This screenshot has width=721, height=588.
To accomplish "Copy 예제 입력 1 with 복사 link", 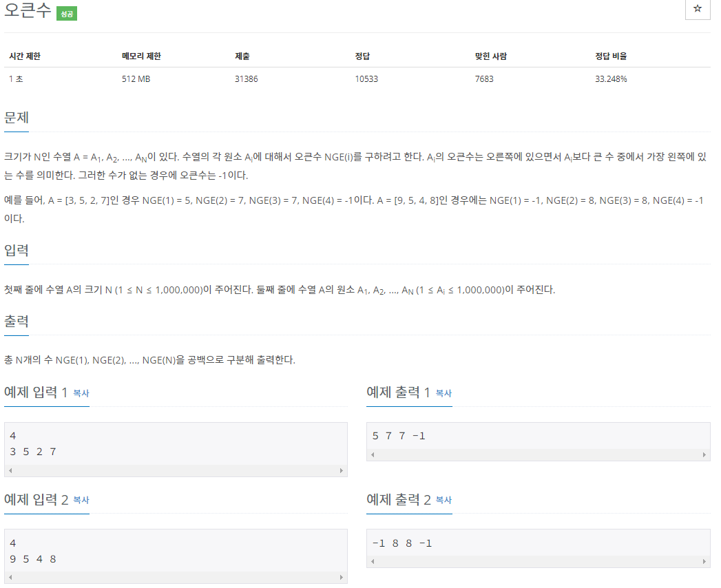I will [81, 393].
